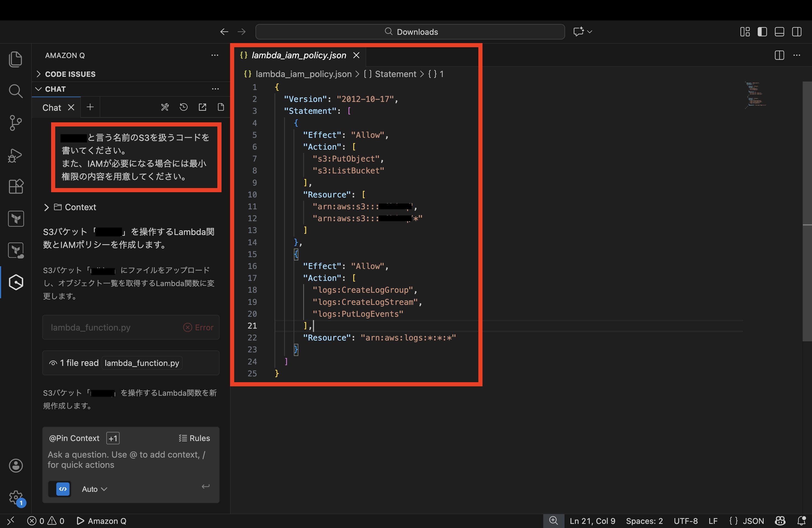Open the Auto model dropdown
The height and width of the screenshot is (528, 812).
coord(94,489)
